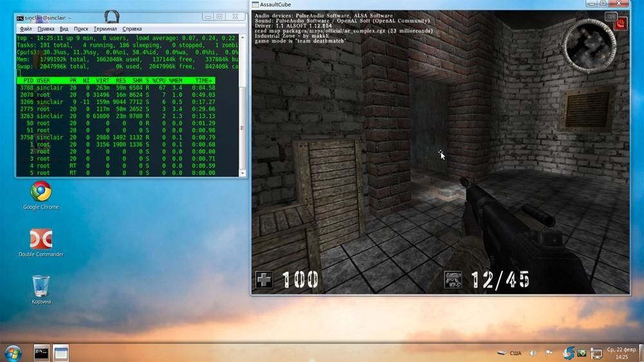This screenshot has height=362, width=644.
Task: Click the terminal window title bar icon
Action: click(x=20, y=18)
